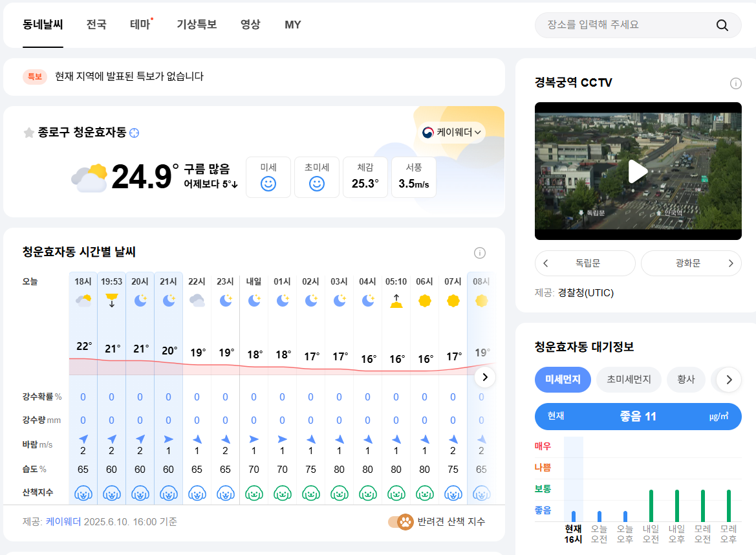The height and width of the screenshot is (555, 756).
Task: Click the 18시 wind direction arrow
Action: tap(83, 439)
